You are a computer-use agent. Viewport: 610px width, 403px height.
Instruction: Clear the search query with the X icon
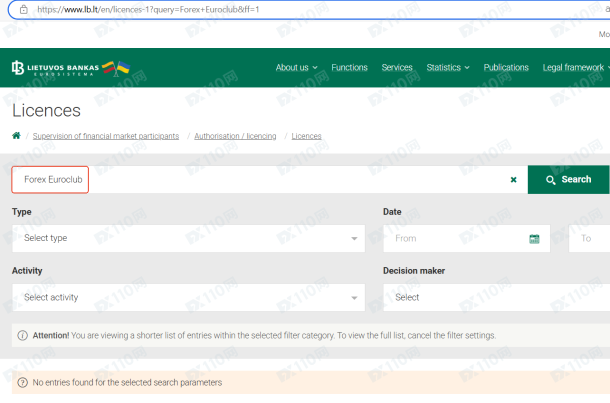click(x=513, y=180)
